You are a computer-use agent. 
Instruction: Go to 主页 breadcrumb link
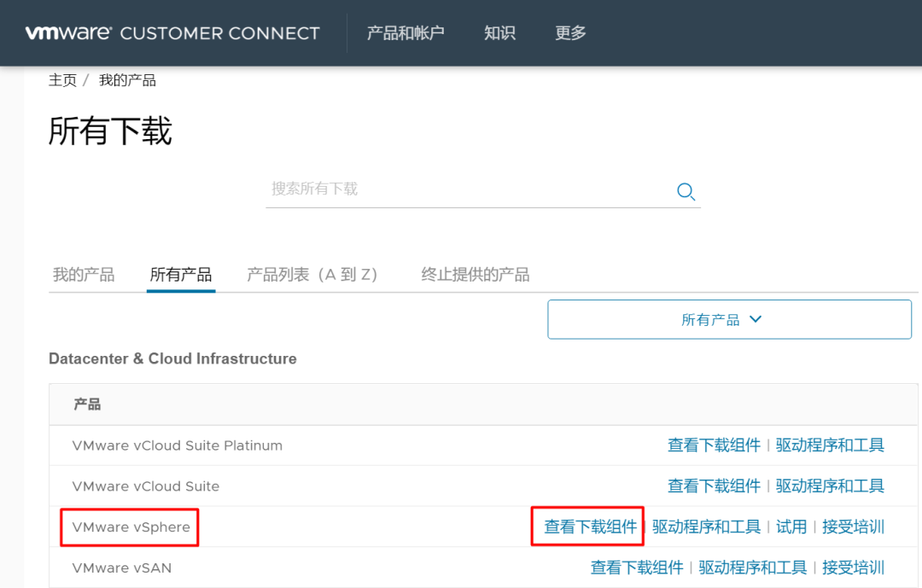[x=62, y=80]
